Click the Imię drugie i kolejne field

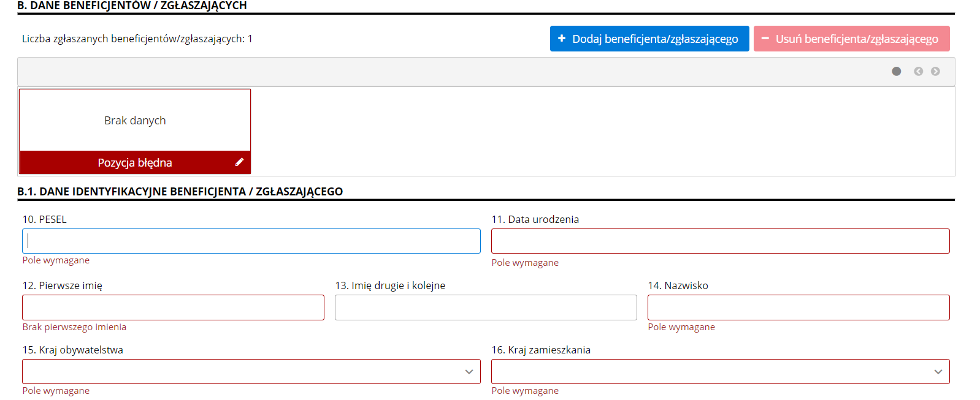[x=486, y=308]
